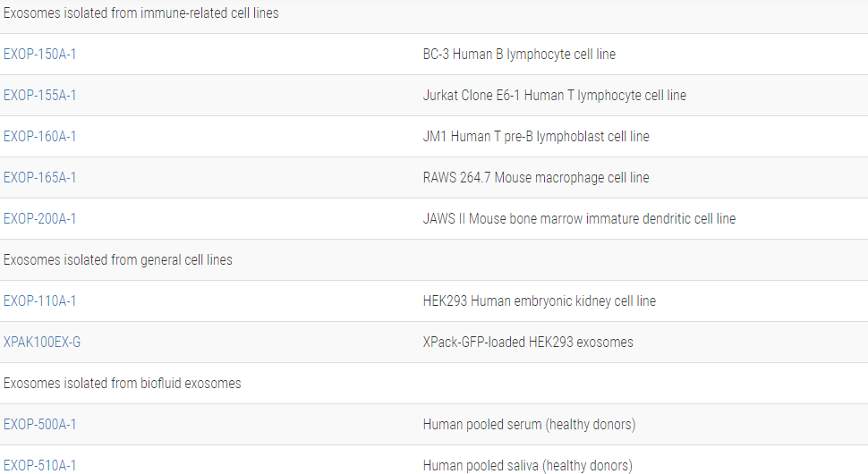Viewport: 868px width, 474px height.
Task: Click the XPack-GFP-loaded HEK293 exosomes text
Action: coord(528,343)
